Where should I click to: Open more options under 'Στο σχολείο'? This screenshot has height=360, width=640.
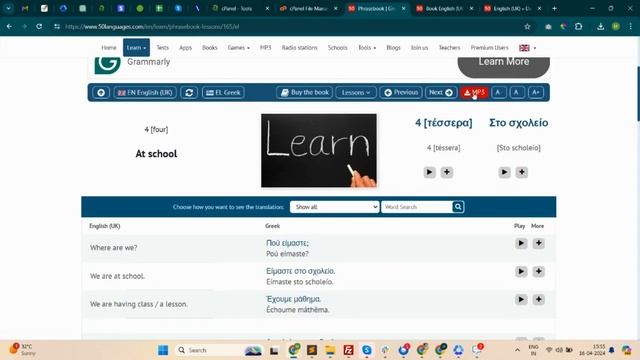click(x=522, y=172)
